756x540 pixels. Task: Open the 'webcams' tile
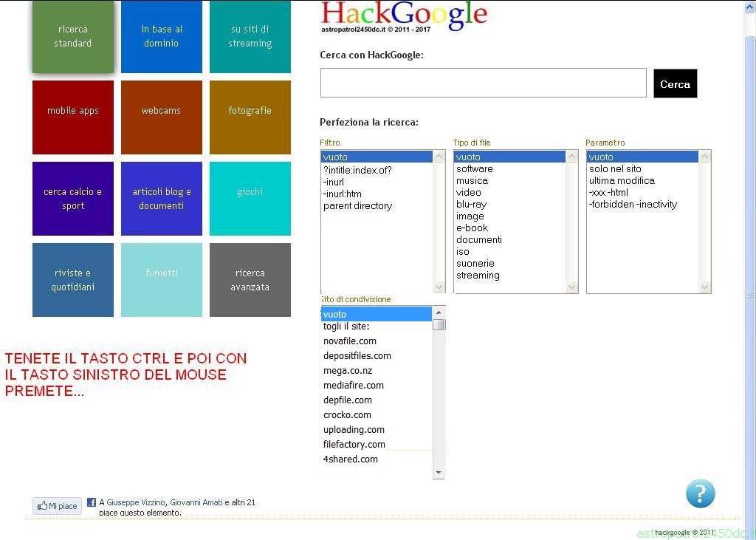point(162,117)
